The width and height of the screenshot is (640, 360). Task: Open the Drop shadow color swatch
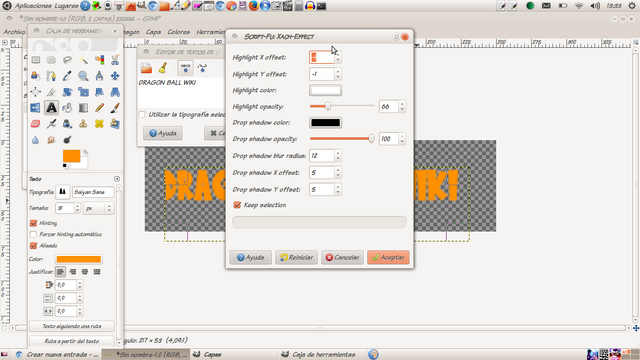click(x=325, y=122)
